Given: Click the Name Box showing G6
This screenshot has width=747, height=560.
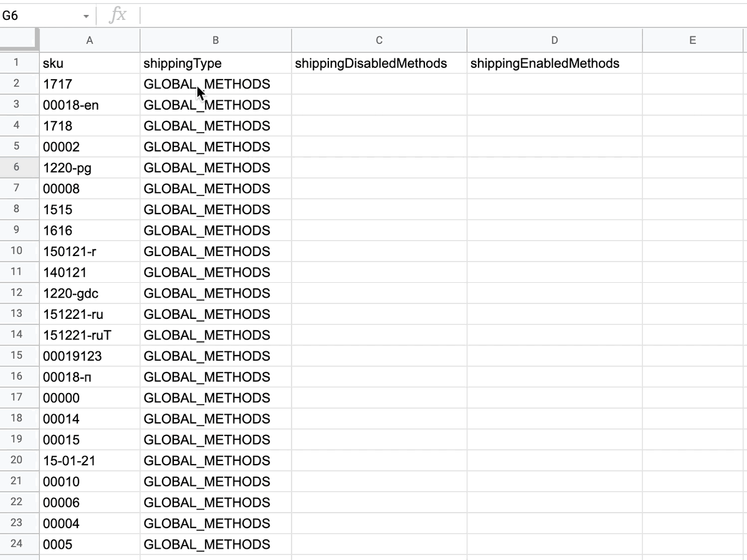Looking at the screenshot, I should [x=37, y=16].
